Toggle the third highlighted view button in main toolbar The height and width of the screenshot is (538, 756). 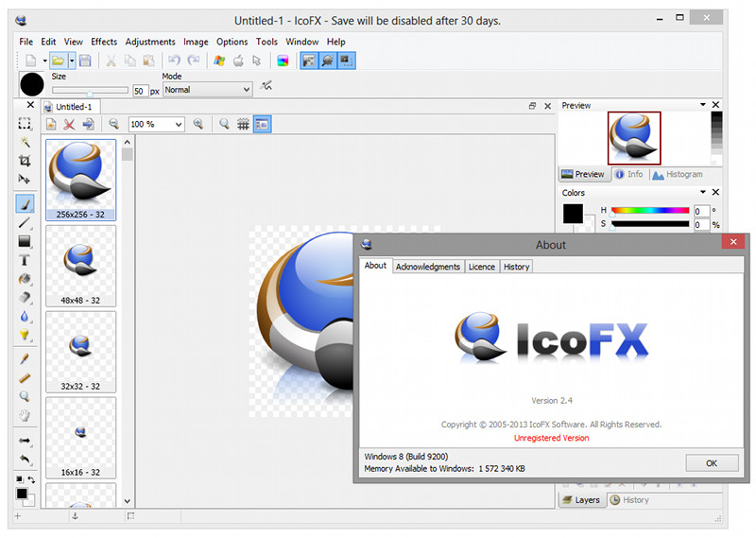(346, 61)
